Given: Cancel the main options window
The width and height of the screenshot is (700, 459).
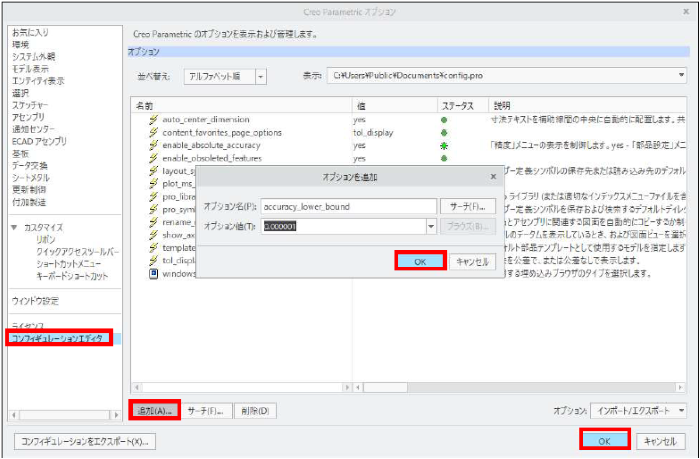Looking at the screenshot, I should [660, 442].
